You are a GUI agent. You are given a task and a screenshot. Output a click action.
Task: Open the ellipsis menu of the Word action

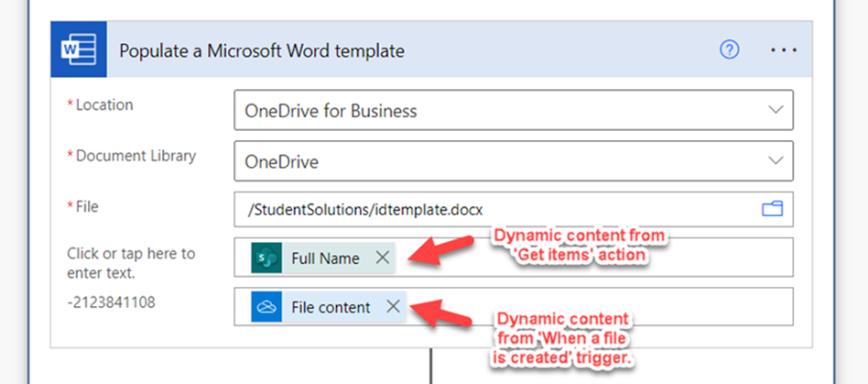(784, 50)
